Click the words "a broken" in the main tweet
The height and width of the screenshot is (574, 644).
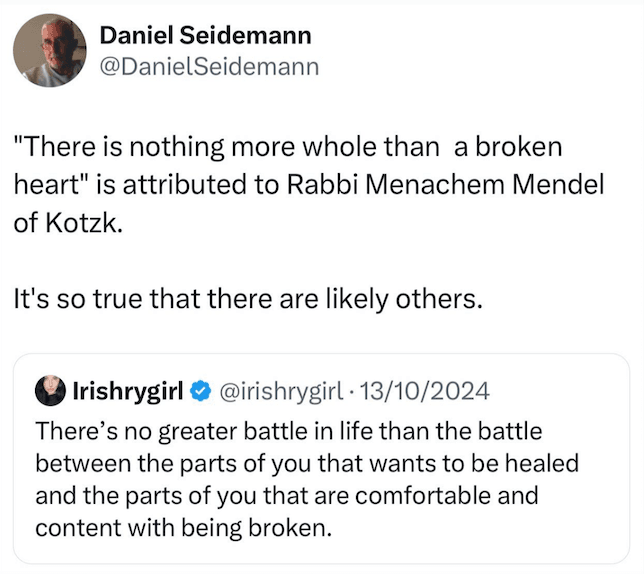pyautogui.click(x=508, y=147)
